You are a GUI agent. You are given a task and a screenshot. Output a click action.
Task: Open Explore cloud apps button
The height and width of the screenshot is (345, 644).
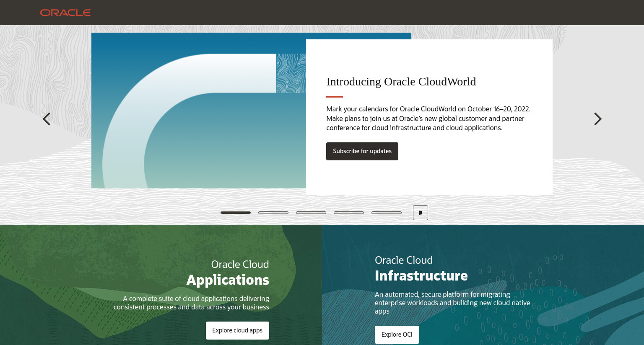click(237, 330)
